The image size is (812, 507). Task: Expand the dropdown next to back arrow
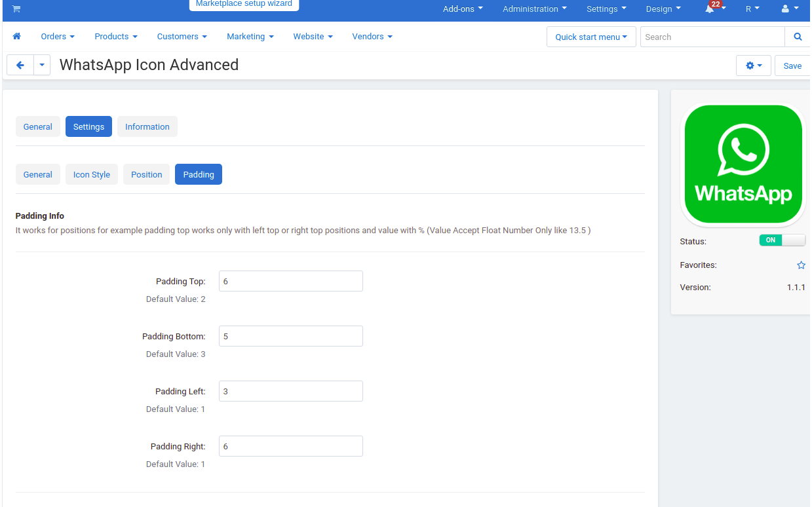[42, 65]
